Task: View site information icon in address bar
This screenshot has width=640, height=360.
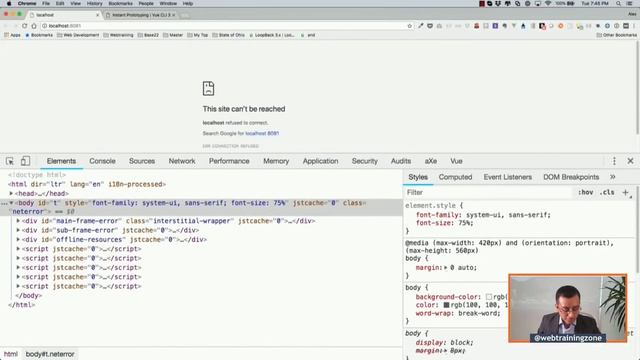Action: (x=44, y=26)
